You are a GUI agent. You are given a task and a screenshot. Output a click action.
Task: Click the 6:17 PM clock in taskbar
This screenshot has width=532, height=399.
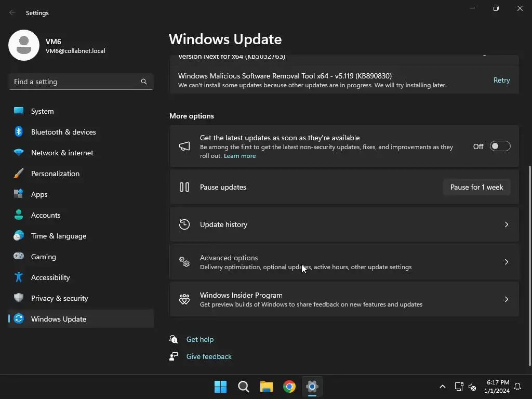tap(498, 387)
